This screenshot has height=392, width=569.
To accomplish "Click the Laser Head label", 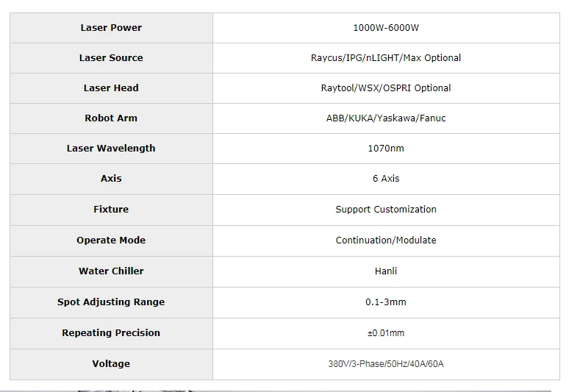I will click(x=111, y=88).
